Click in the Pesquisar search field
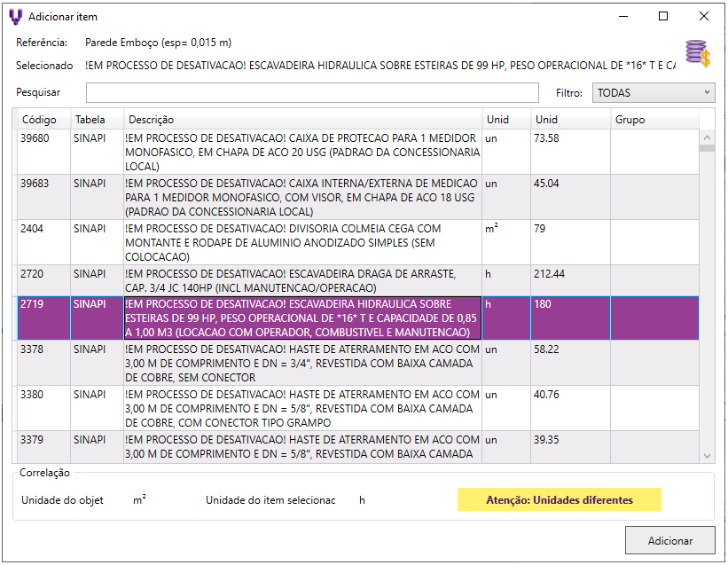The width and height of the screenshot is (728, 565). (x=312, y=93)
